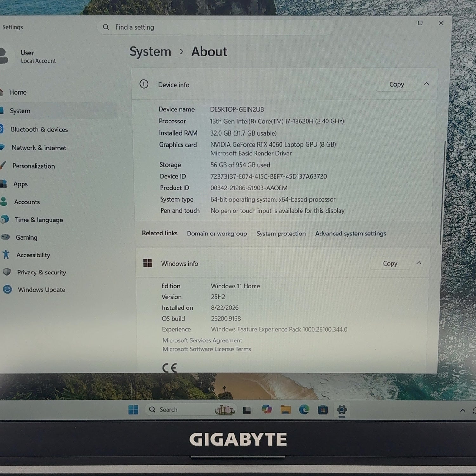Click the Device ID value 72373137-E074 text
Screen dimensions: 476x476
click(268, 176)
